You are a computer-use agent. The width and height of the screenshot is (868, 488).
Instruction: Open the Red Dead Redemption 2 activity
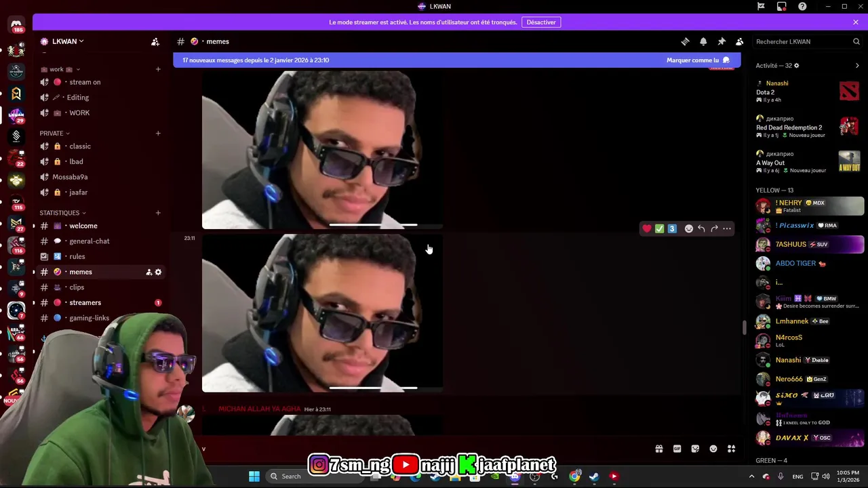coord(808,127)
